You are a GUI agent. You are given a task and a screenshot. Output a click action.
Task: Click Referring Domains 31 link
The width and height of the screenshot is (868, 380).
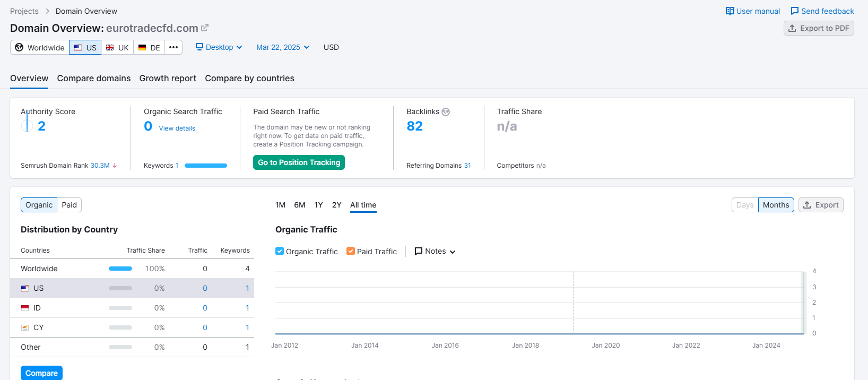467,166
